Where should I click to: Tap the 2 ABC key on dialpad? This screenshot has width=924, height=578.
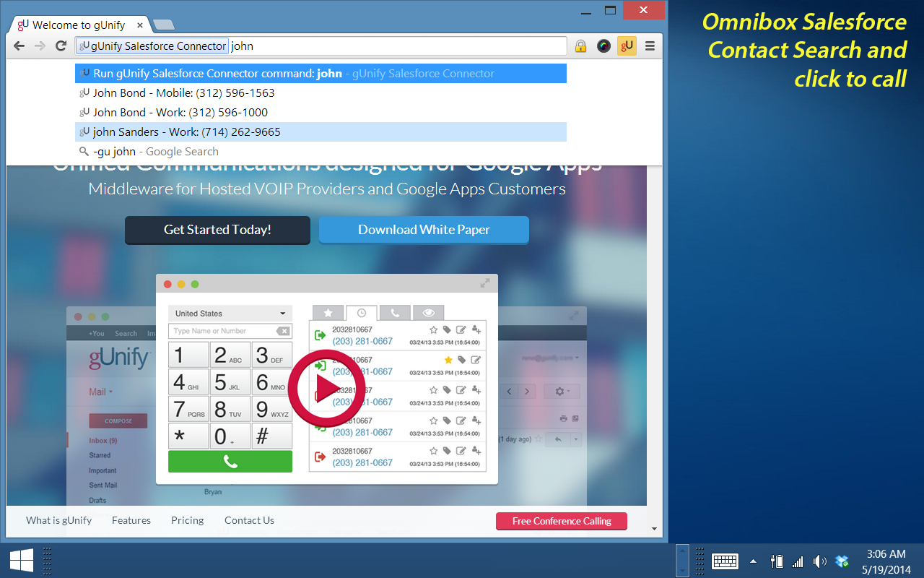pyautogui.click(x=230, y=355)
